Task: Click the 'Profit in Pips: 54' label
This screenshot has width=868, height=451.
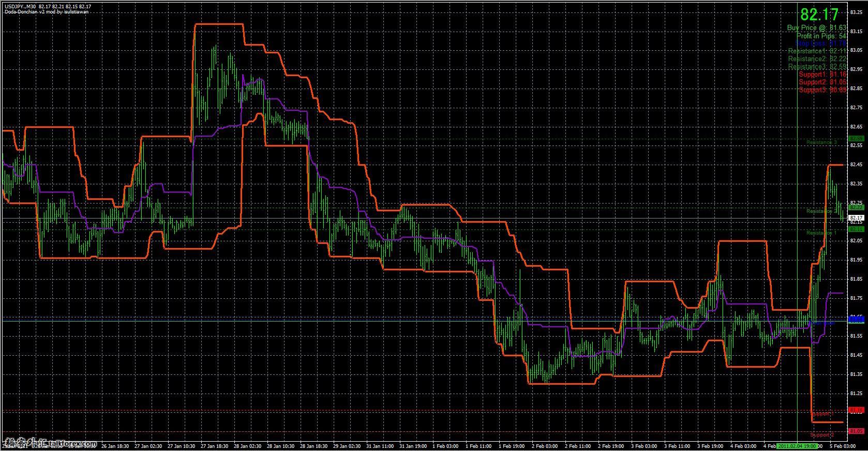Action: [x=821, y=36]
